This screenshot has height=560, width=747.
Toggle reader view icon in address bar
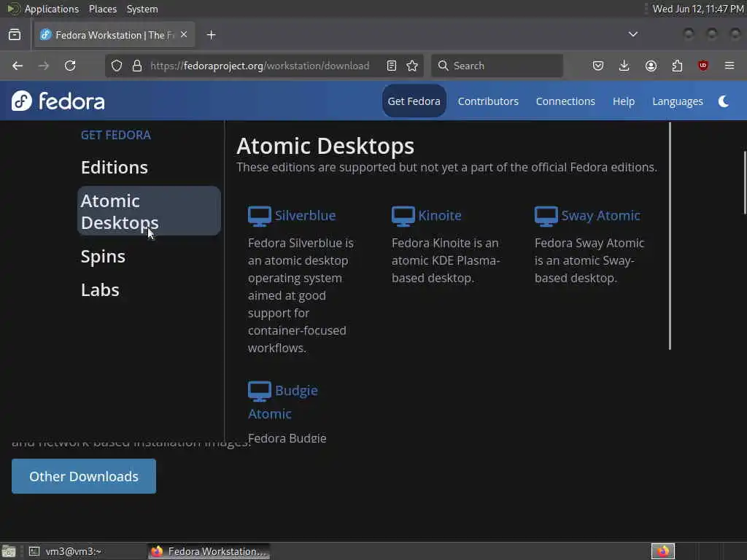[392, 66]
